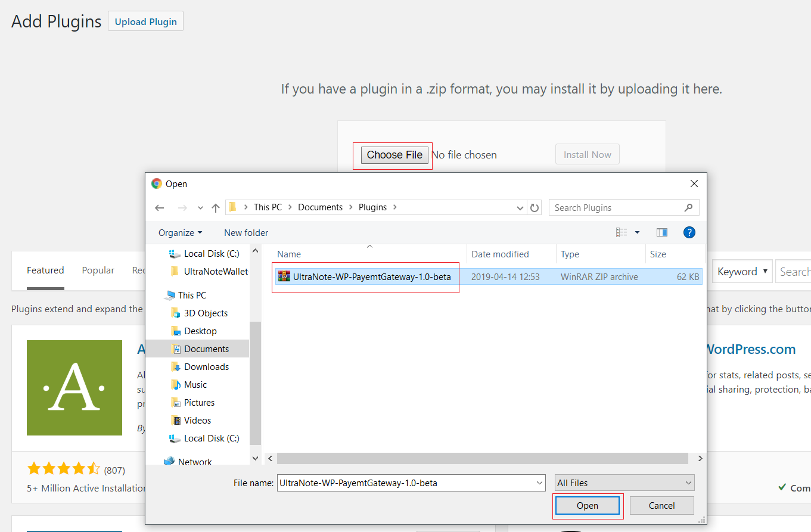Image resolution: width=811 pixels, height=532 pixels.
Task: Open Videos folder in navigation pane
Action: (x=191, y=420)
